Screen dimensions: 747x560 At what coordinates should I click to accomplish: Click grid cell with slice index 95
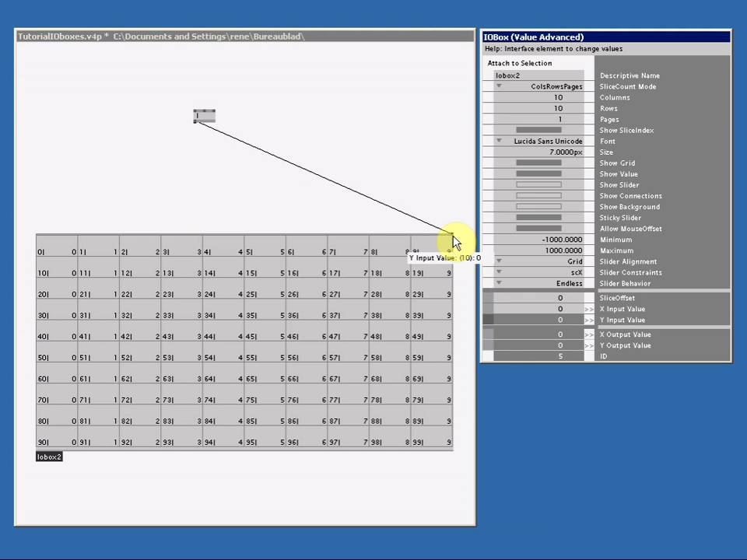(x=265, y=436)
